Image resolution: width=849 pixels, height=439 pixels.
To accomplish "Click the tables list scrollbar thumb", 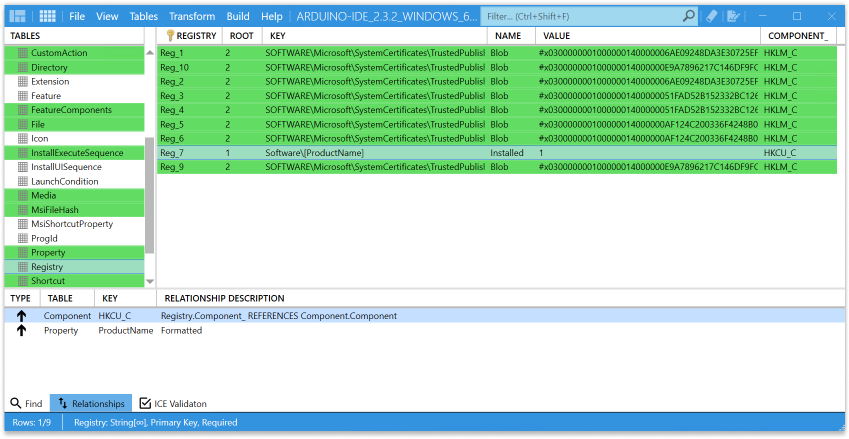I will point(150,195).
